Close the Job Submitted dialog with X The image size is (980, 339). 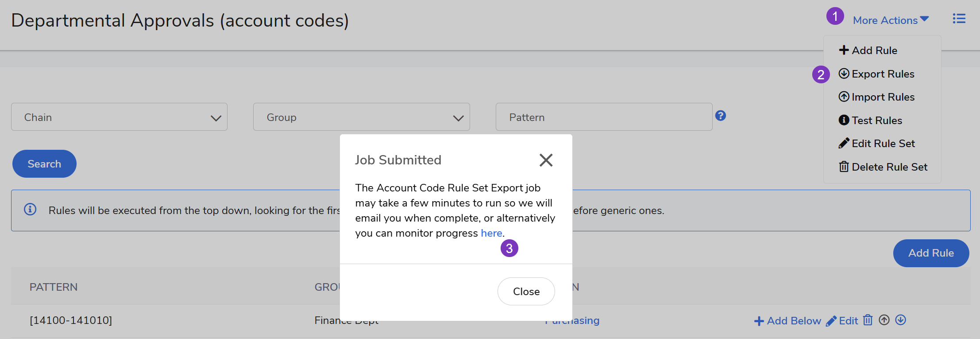point(546,160)
